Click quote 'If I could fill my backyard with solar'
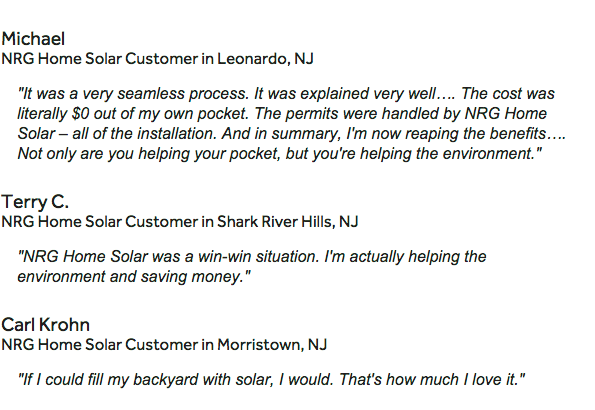 [271, 380]
